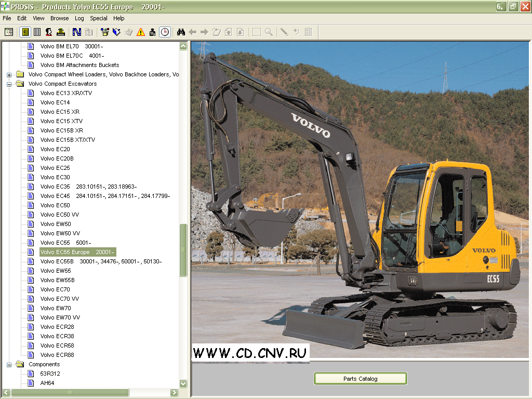Select Volvo EC70 VV in tree
532x399 pixels.
tap(60, 299)
